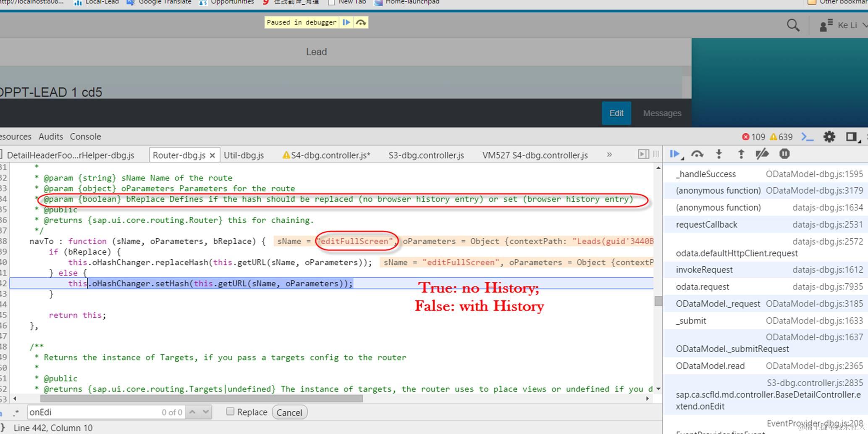This screenshot has width=868, height=434.
Task: Deactivate breakpoints icon
Action: click(x=762, y=154)
